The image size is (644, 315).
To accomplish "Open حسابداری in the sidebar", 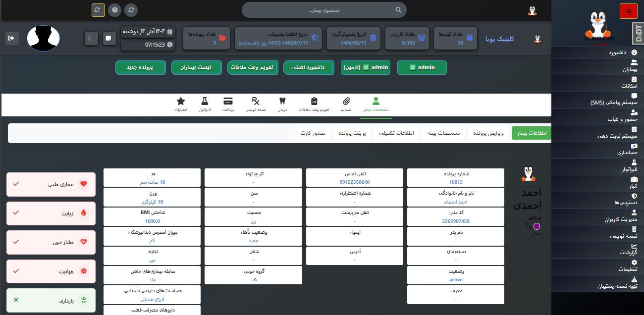I will (x=597, y=150).
